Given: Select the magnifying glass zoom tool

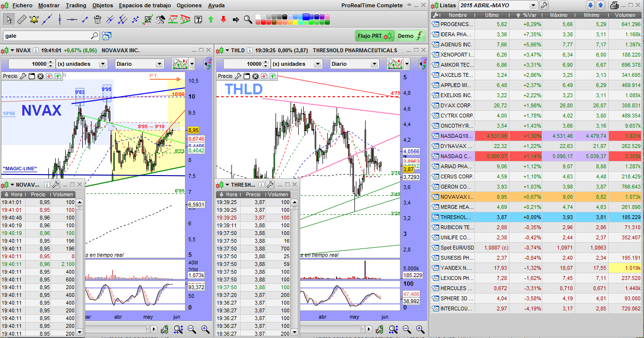Looking at the screenshot, I should [248, 19].
